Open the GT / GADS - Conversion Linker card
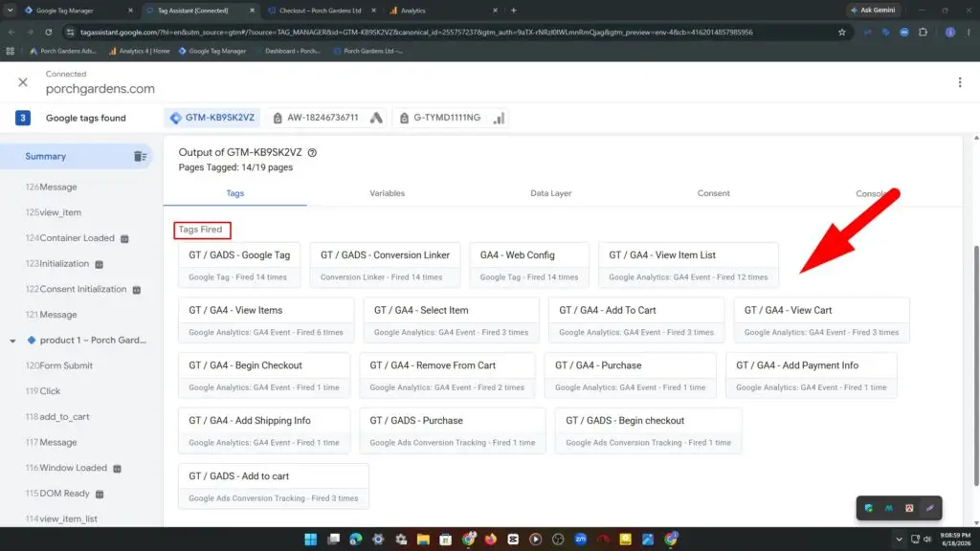The image size is (980, 551). [385, 265]
